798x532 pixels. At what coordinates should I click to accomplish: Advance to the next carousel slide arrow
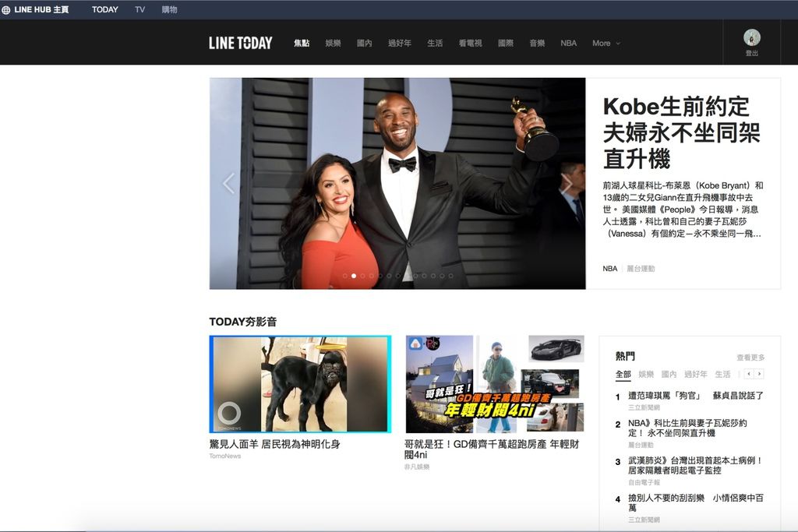[x=567, y=183]
